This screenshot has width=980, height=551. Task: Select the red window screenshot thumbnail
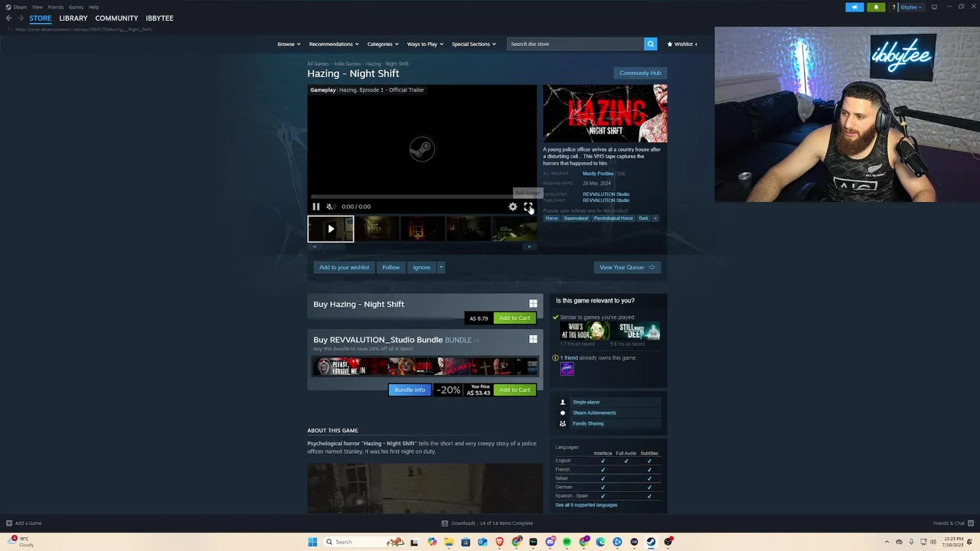click(423, 229)
